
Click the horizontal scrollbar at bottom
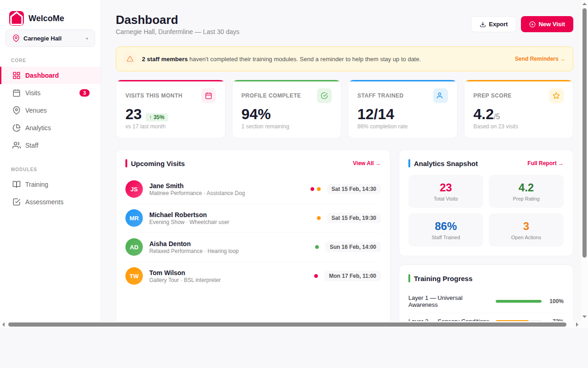[x=285, y=324]
